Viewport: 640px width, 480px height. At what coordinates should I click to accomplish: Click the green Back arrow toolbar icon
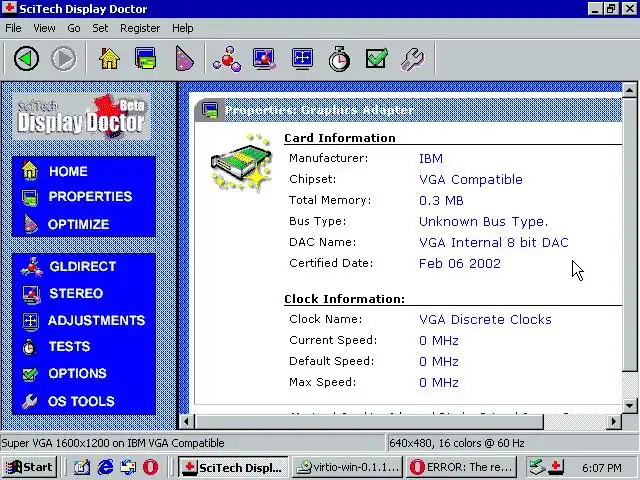click(x=27, y=59)
